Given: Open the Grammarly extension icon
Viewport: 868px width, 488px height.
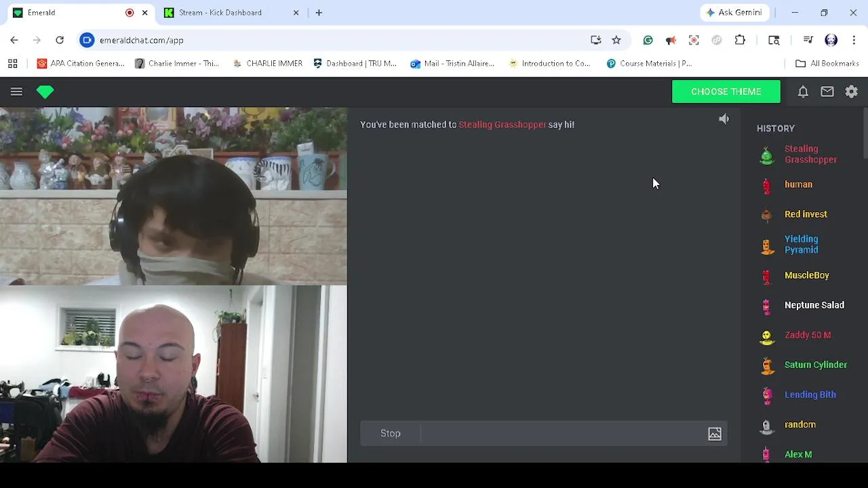Looking at the screenshot, I should [648, 40].
